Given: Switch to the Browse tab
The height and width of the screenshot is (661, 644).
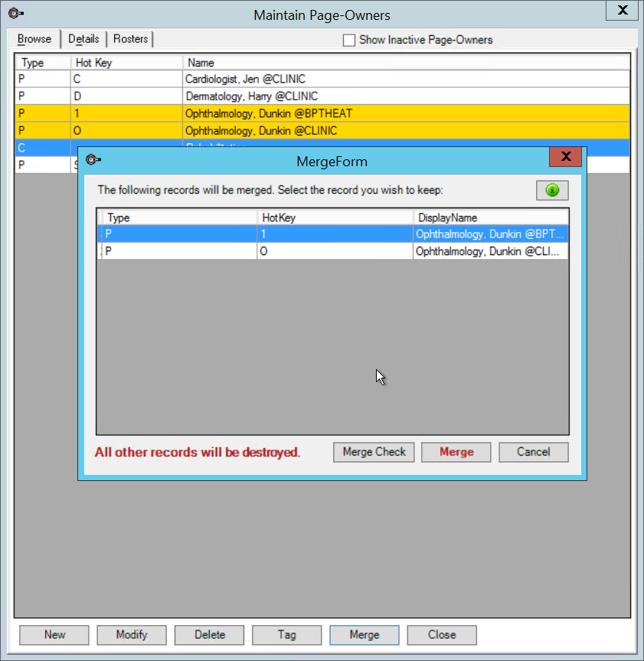Looking at the screenshot, I should click(34, 39).
